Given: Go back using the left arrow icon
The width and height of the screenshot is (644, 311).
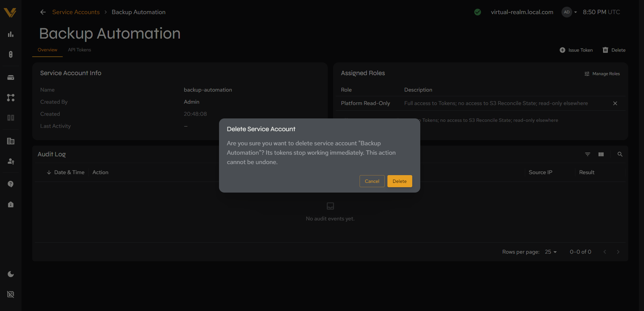Looking at the screenshot, I should (43, 12).
